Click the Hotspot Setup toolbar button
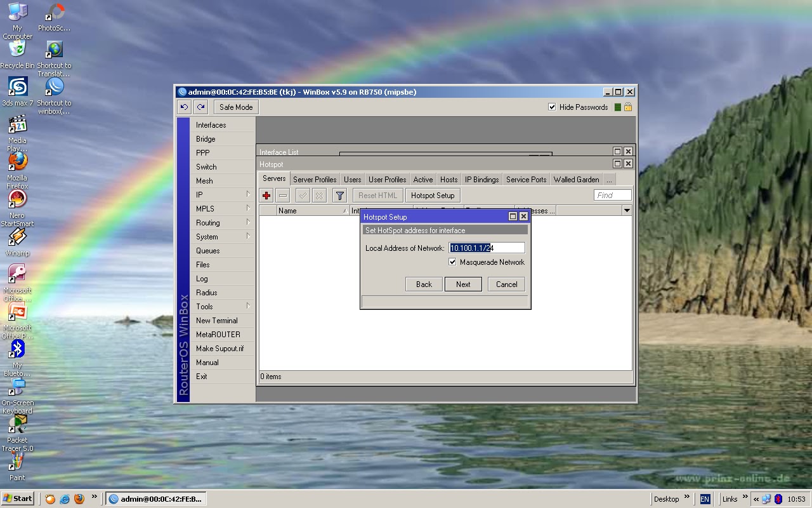Screen dimensions: 812x508 point(433,196)
